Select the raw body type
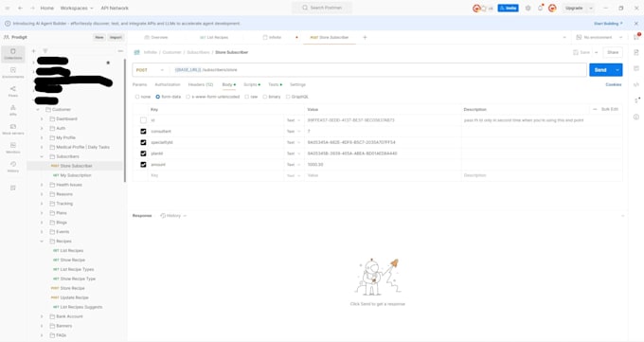 coord(247,97)
